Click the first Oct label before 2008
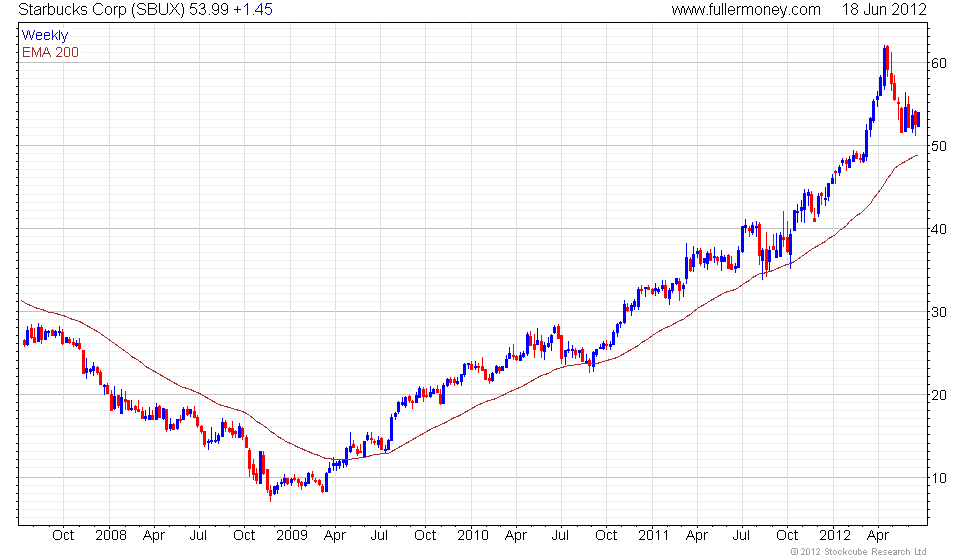Screen dimensions: 980x560 [63, 536]
